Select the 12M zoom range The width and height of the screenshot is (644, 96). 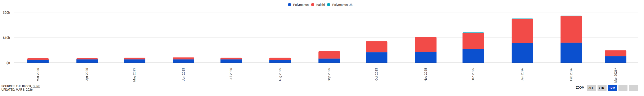tap(612, 88)
